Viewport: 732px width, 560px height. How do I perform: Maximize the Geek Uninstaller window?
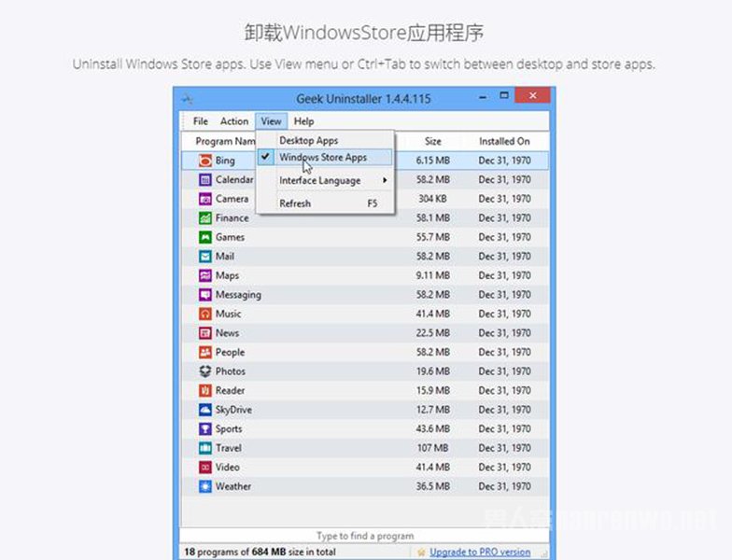(x=504, y=95)
